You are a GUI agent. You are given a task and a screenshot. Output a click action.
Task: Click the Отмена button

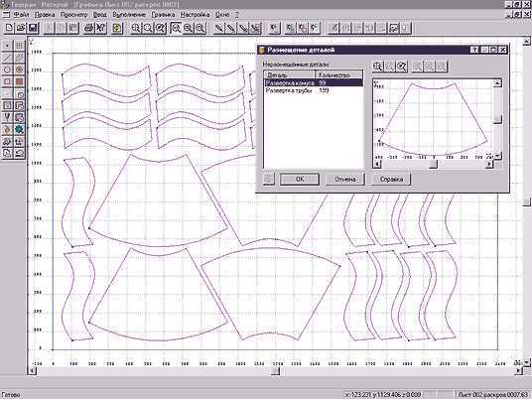[345, 179]
